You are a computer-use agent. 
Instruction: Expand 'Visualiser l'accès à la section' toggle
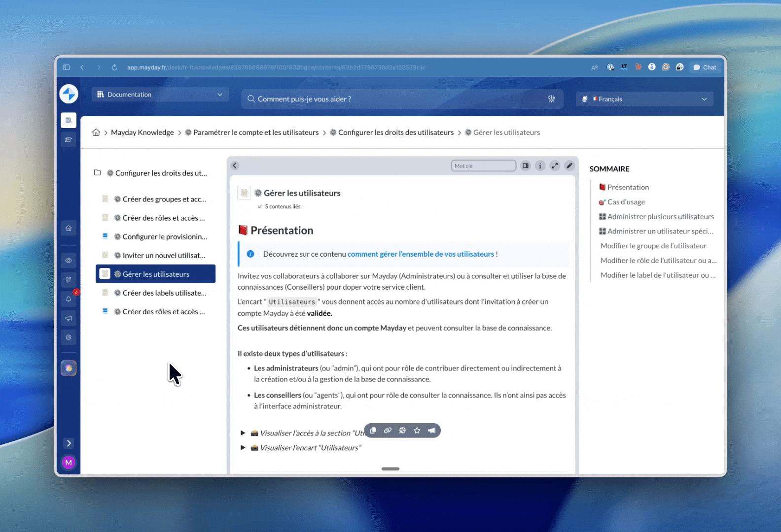(x=243, y=433)
